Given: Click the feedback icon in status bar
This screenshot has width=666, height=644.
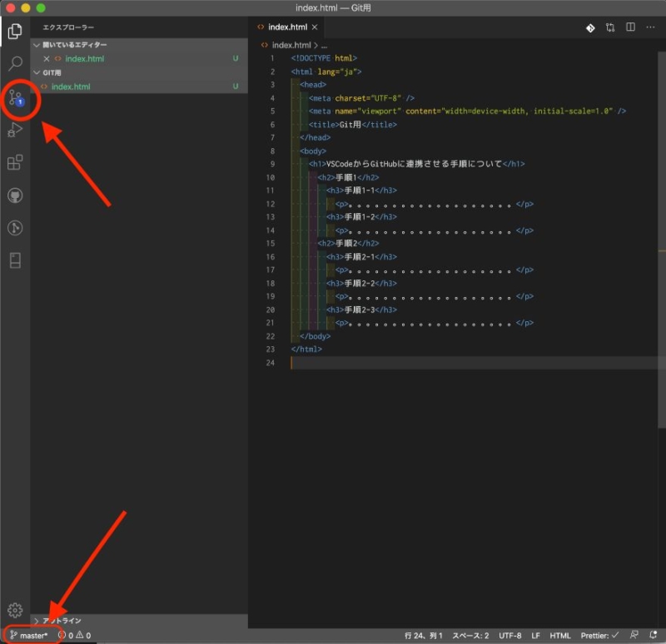Looking at the screenshot, I should point(634,635).
